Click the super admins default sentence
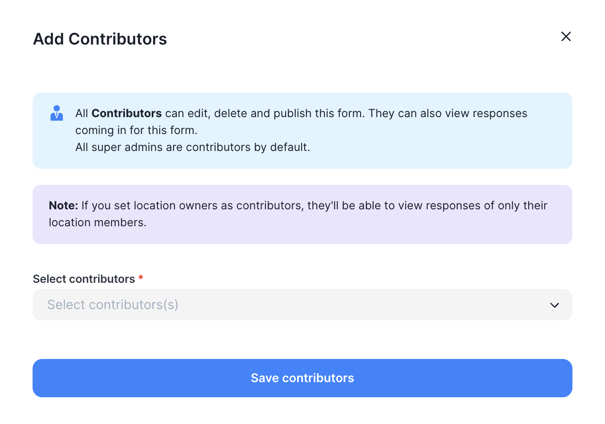This screenshot has height=424, width=605. coord(193,147)
